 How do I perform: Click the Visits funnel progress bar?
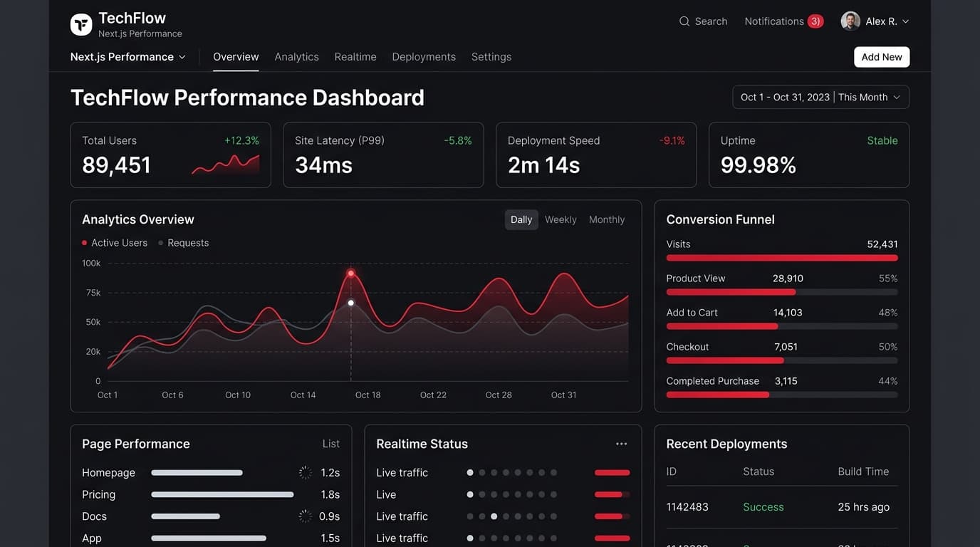(782, 258)
